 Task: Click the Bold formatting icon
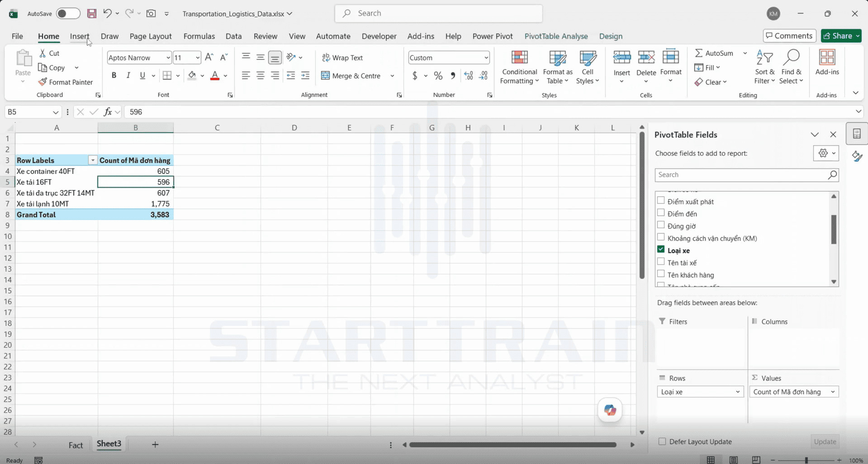click(x=114, y=76)
